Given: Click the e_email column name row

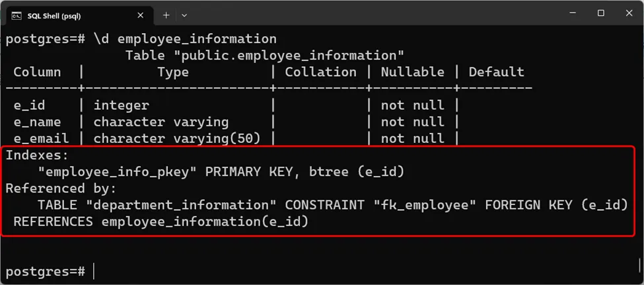Looking at the screenshot, I should [x=41, y=138].
